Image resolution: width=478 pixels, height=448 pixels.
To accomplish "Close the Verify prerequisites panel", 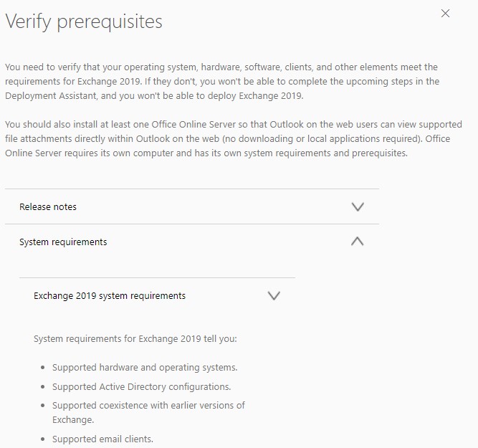I will (x=445, y=13).
